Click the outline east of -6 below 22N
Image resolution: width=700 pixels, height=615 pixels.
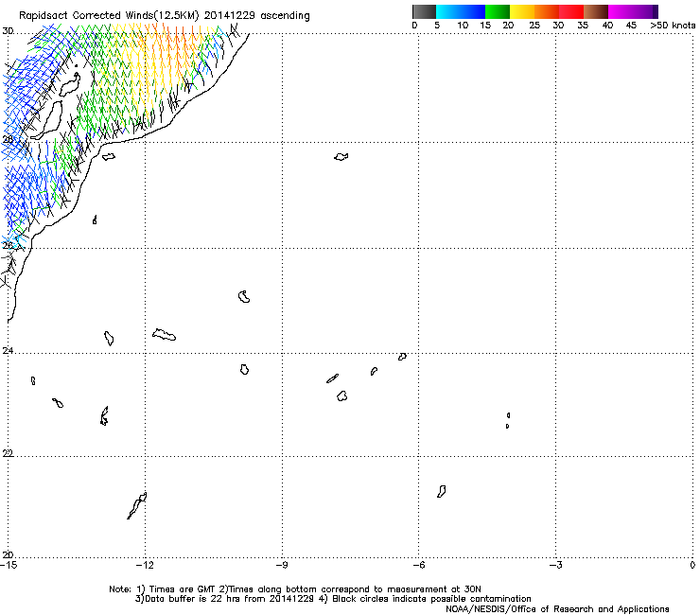[x=441, y=492]
